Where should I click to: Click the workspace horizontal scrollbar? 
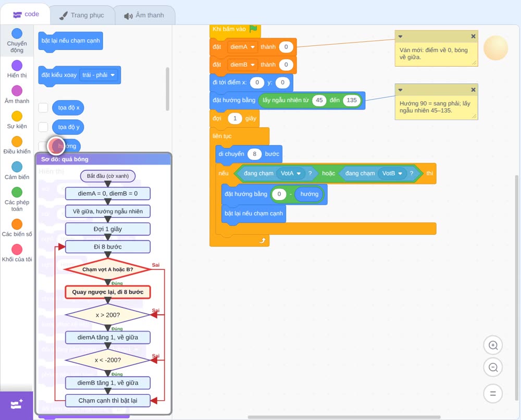[x=344, y=417]
